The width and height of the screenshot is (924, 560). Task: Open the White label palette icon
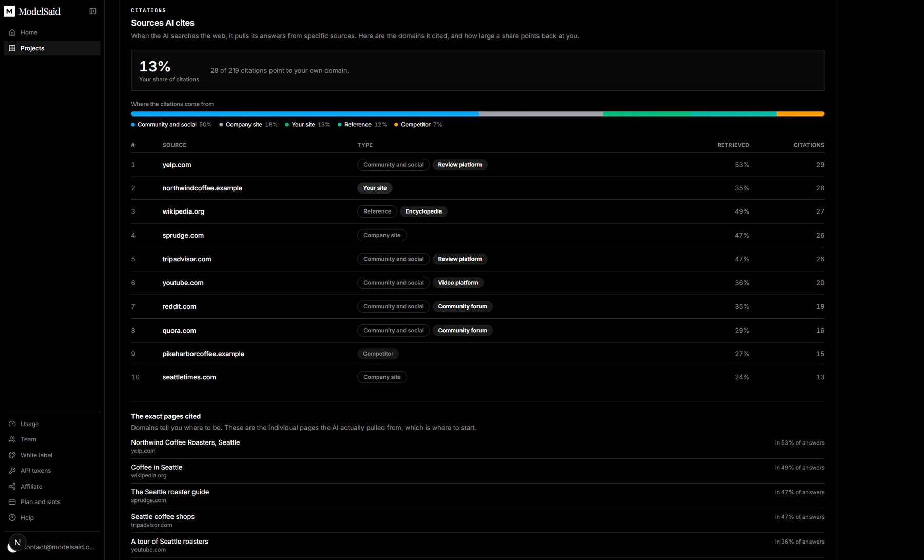coord(12,455)
